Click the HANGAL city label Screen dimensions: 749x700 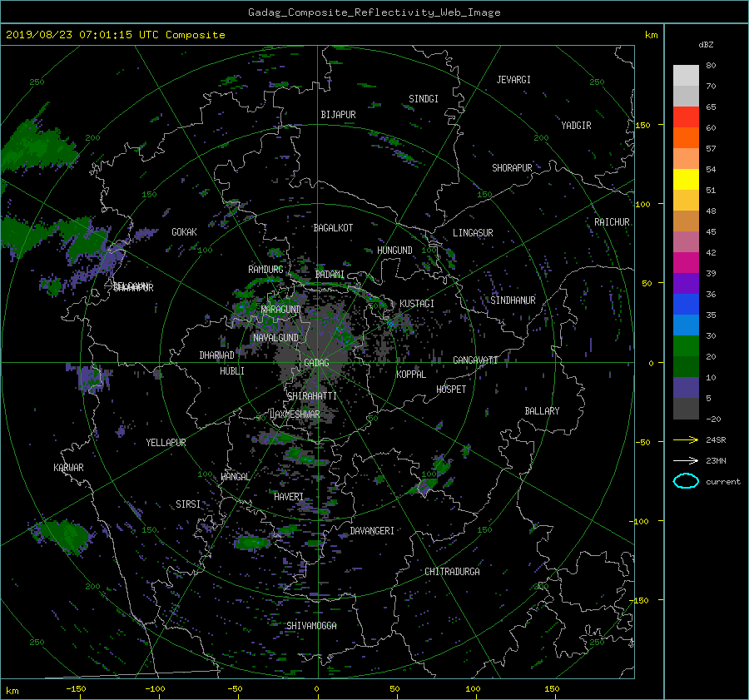(235, 477)
